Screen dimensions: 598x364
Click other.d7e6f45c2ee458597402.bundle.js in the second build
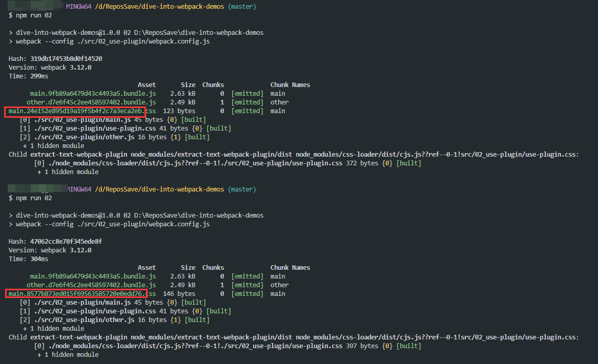click(x=91, y=285)
